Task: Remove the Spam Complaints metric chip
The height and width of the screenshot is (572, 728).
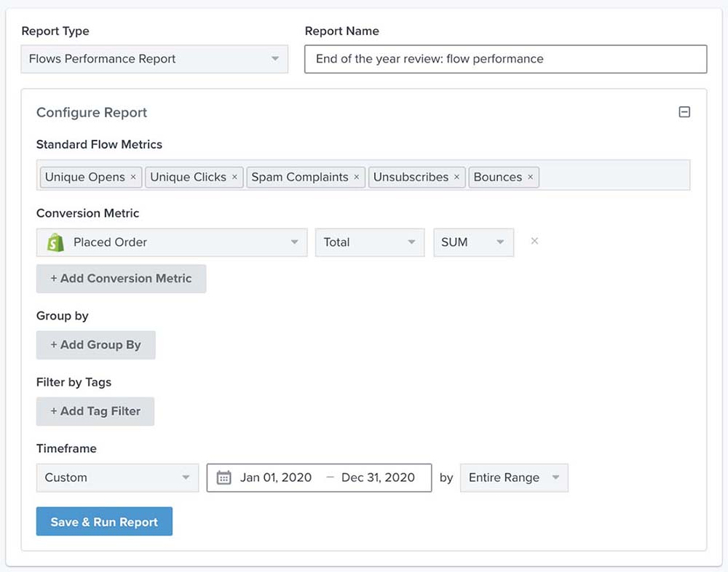Action: 356,176
